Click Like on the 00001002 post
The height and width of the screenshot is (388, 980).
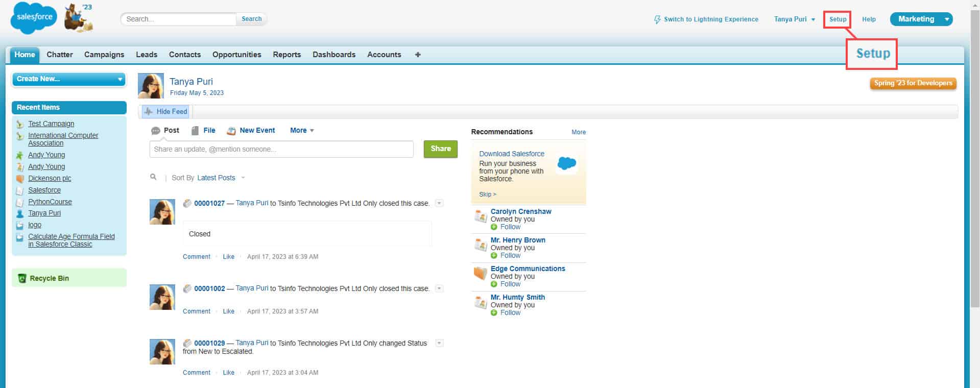pos(228,311)
